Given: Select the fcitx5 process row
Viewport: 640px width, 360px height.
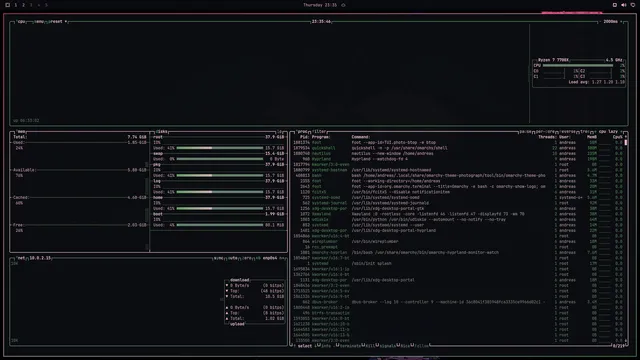Looking at the screenshot, I should coord(458,192).
